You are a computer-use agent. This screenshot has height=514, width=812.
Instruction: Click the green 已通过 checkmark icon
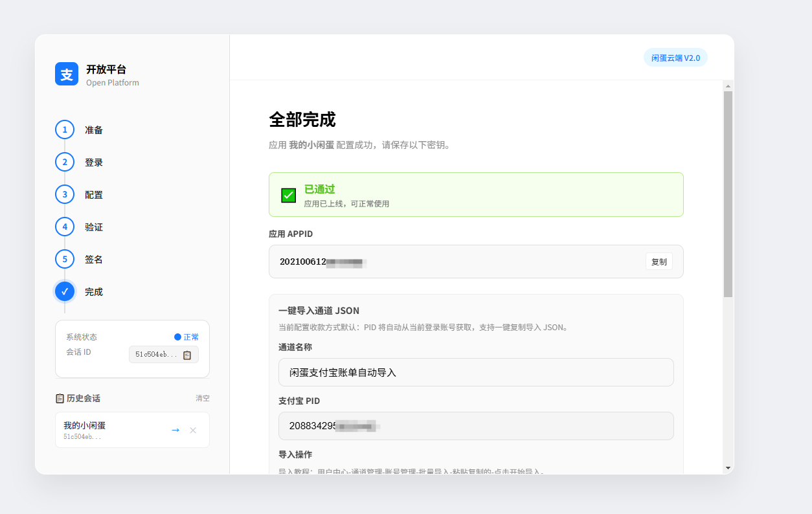289,195
